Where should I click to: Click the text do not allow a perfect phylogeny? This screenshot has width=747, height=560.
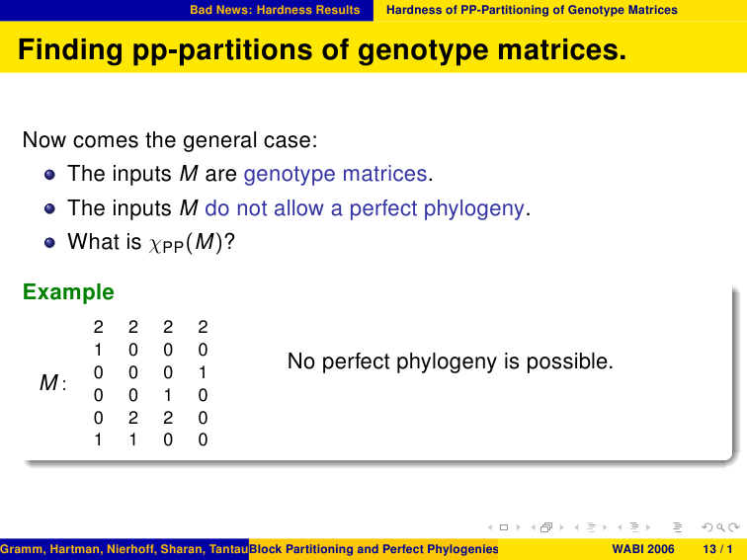tap(365, 208)
